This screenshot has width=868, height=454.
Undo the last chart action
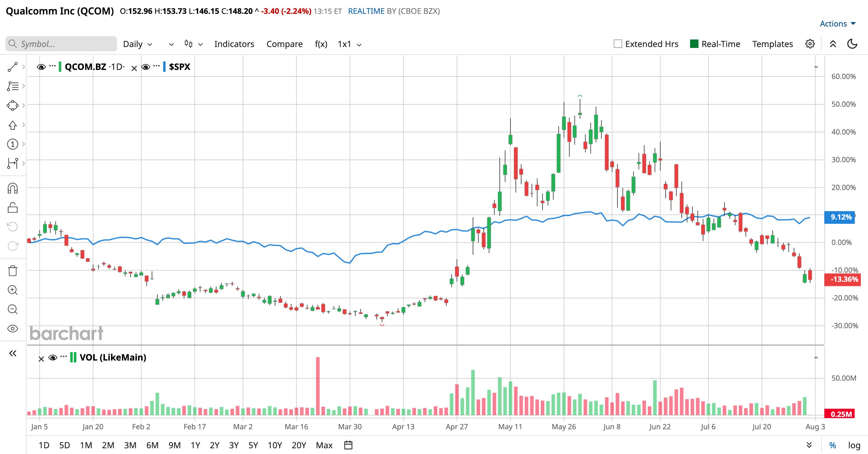[12, 227]
